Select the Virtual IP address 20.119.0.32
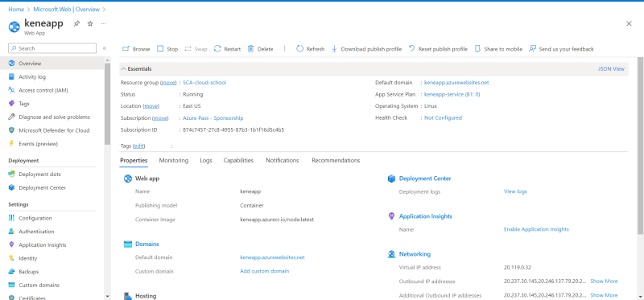 (x=518, y=268)
